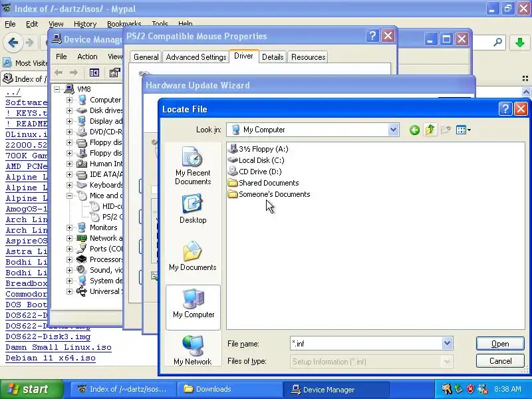The height and width of the screenshot is (399, 532).
Task: Go up one level in Locate File
Action: (x=430, y=130)
